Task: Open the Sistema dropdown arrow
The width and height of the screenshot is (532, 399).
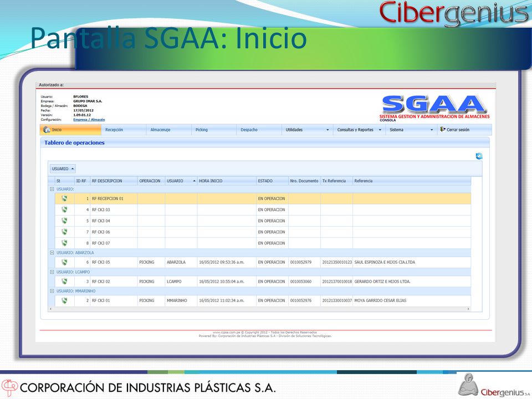Action: [x=432, y=130]
